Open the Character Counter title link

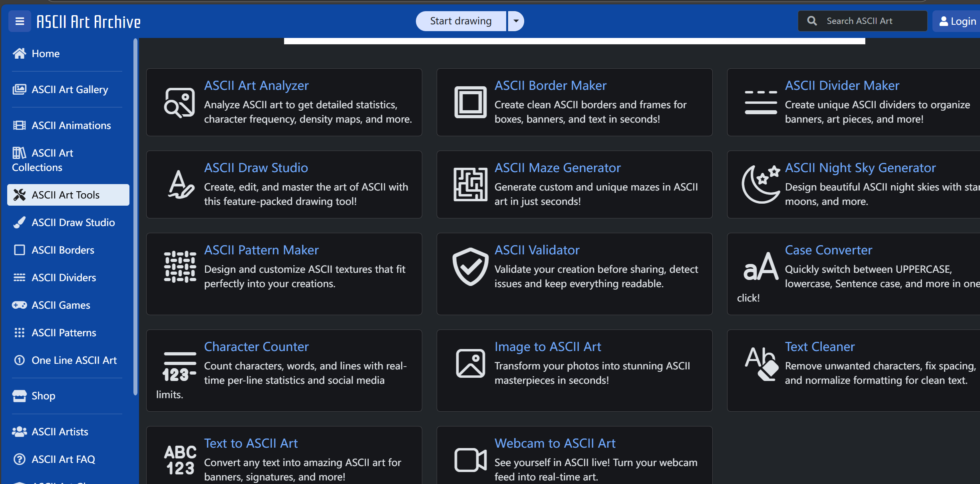pyautogui.click(x=256, y=347)
